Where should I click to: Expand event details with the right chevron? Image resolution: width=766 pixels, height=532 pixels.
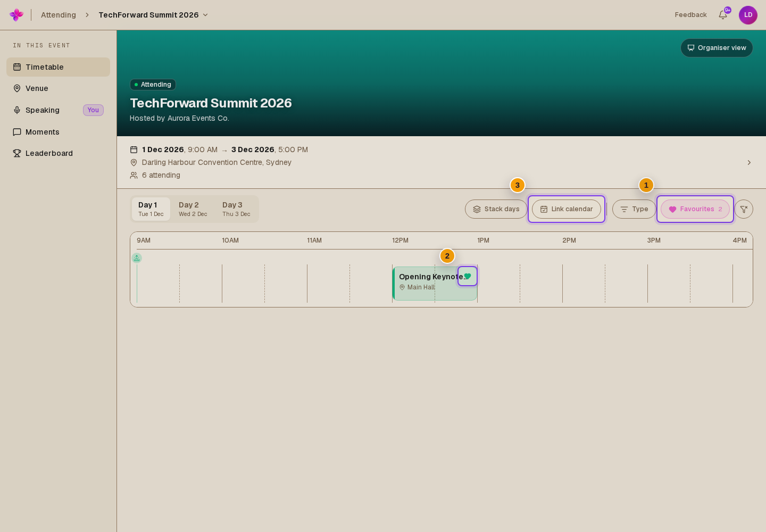tap(749, 162)
